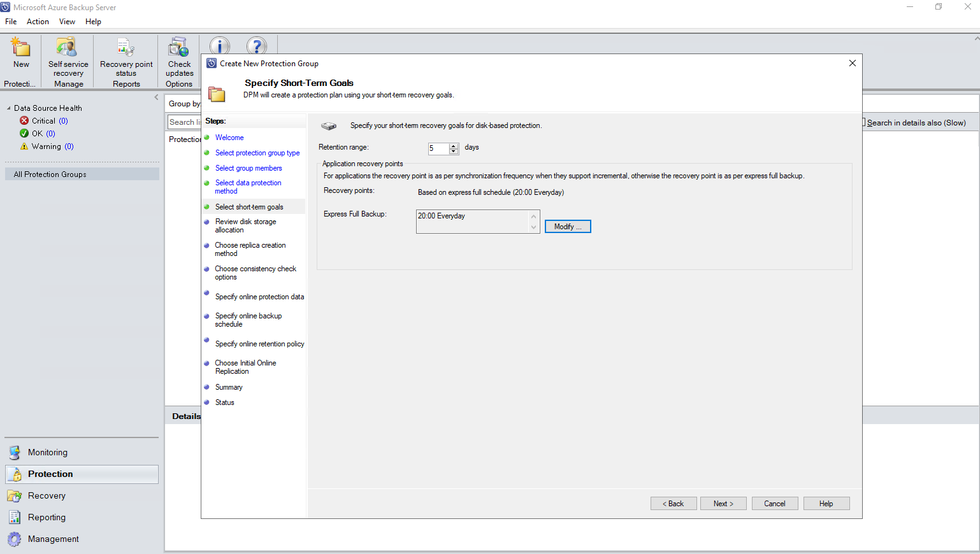
Task: Click the Critical (0) count link
Action: tap(64, 121)
